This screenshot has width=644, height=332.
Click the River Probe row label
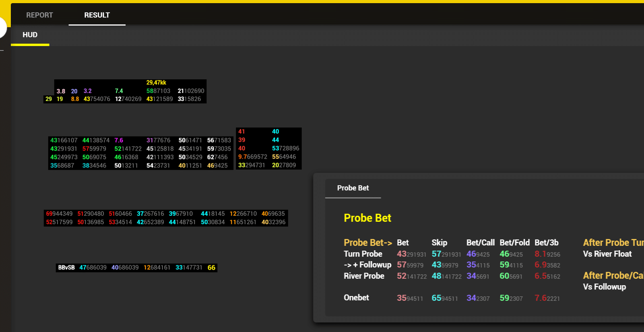364,276
